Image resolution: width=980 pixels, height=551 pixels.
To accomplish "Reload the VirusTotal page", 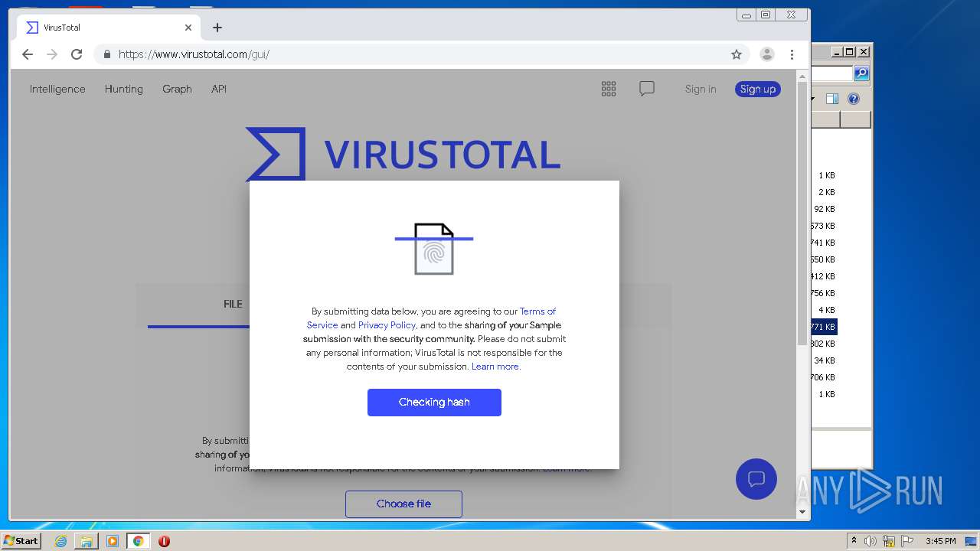I will click(x=77, y=54).
